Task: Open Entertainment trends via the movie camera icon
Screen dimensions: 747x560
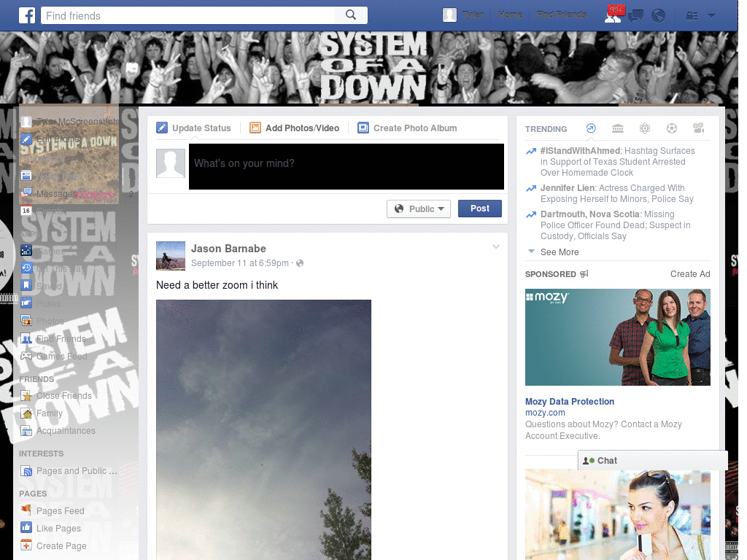Action: coord(699,128)
